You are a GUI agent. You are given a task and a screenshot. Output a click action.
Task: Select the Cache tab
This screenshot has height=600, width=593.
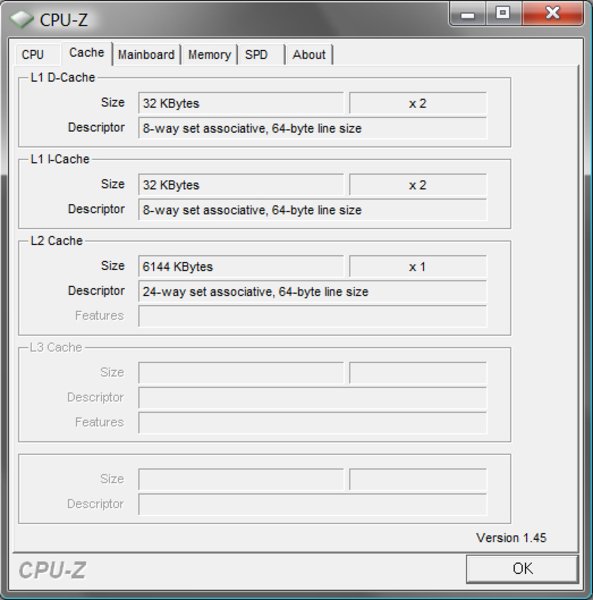click(x=86, y=53)
